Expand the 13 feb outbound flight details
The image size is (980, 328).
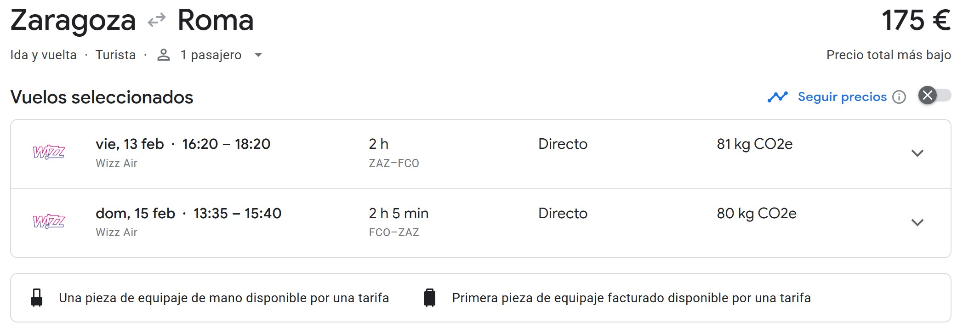[917, 153]
